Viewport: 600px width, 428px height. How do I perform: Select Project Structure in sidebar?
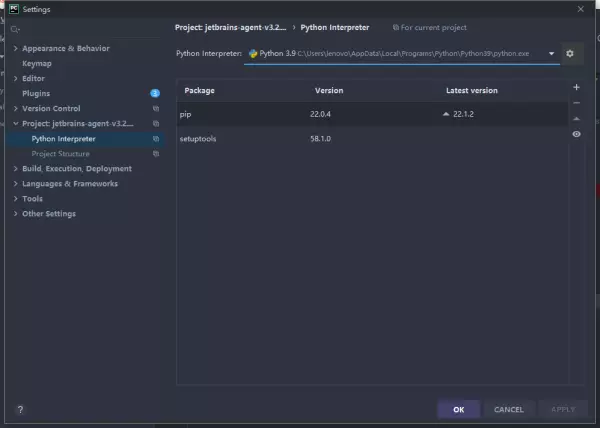(60, 154)
